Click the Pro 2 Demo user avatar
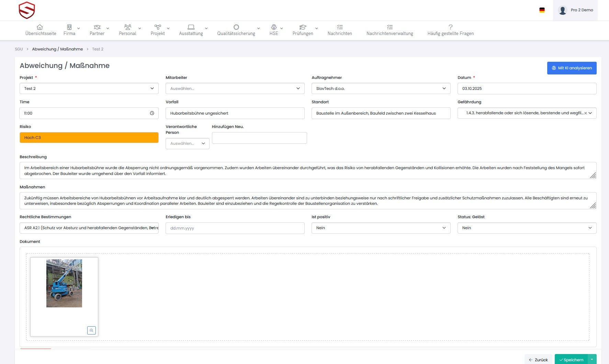The image size is (609, 364). click(x=563, y=10)
